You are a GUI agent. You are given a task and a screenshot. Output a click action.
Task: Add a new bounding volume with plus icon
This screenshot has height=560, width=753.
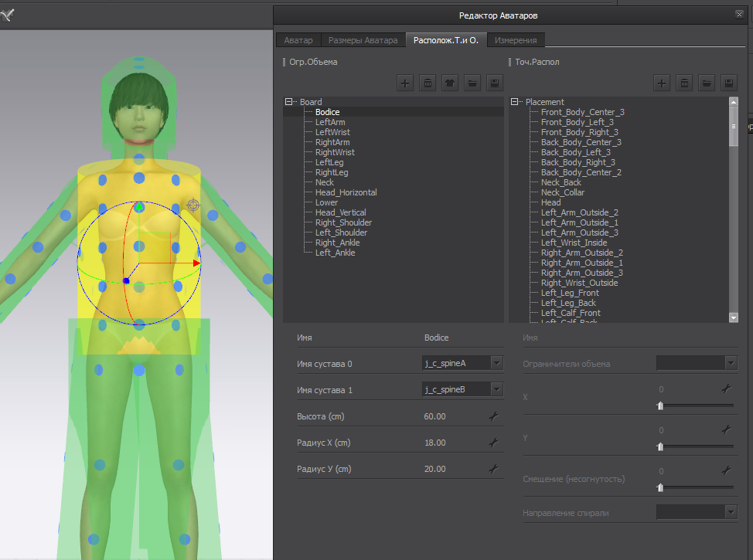pyautogui.click(x=406, y=83)
